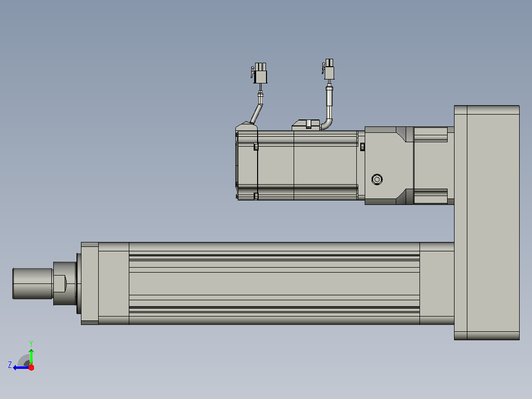Viewport: 532px width, 399px height.
Task: Select the long actuator cylinder body
Action: click(x=274, y=283)
